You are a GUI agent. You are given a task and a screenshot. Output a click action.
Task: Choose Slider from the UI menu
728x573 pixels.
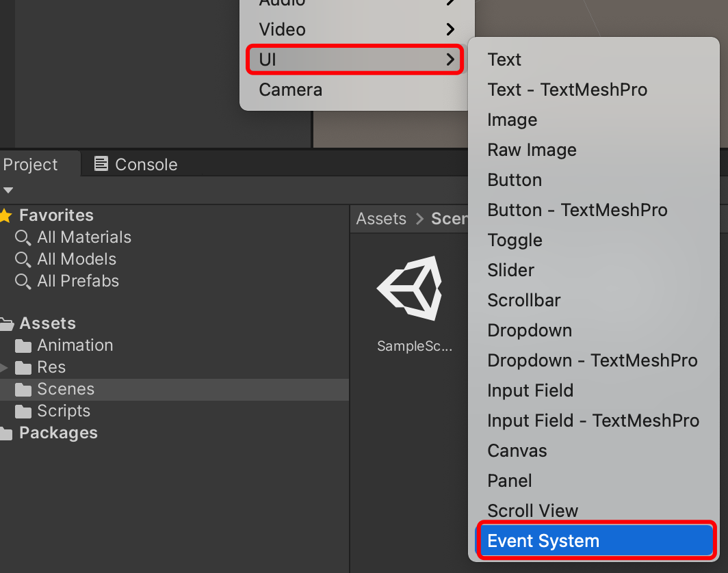[x=510, y=270]
